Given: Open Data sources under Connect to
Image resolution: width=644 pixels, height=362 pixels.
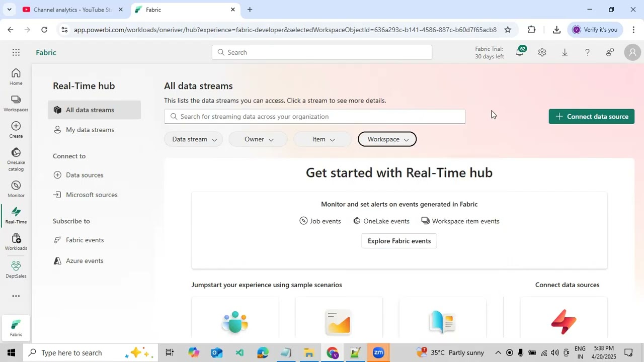Looking at the screenshot, I should pos(95,175).
